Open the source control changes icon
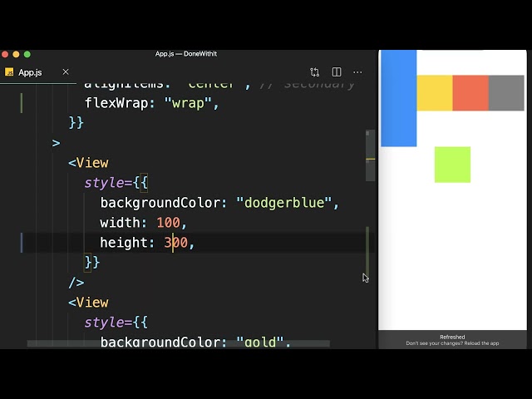Viewport: 532px width, 399px height. [314, 72]
